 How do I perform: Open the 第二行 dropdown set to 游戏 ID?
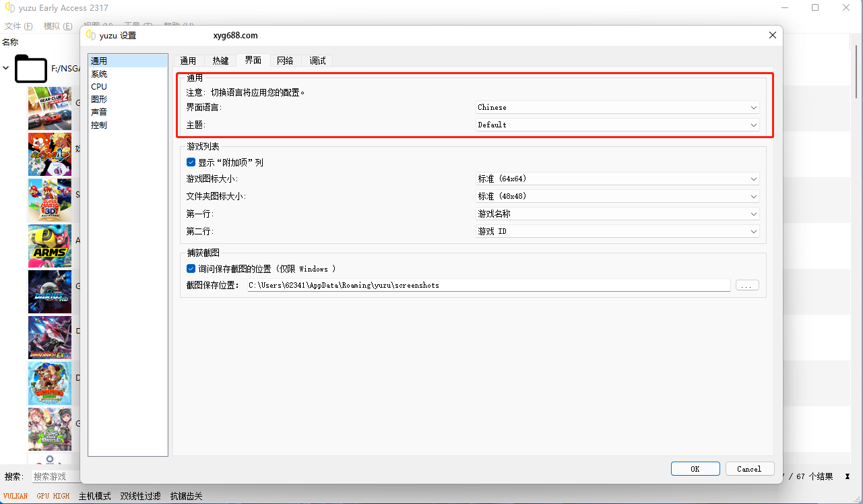617,231
